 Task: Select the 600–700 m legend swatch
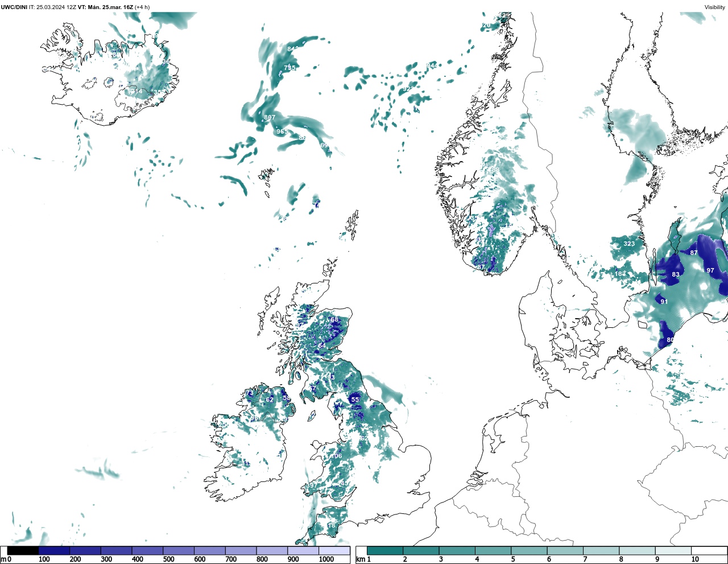(210, 550)
